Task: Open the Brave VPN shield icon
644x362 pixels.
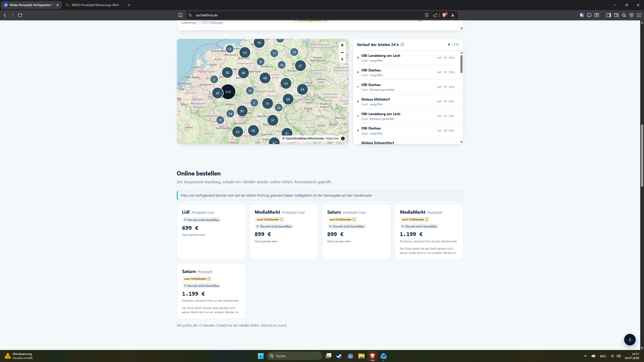Action: tap(631, 15)
